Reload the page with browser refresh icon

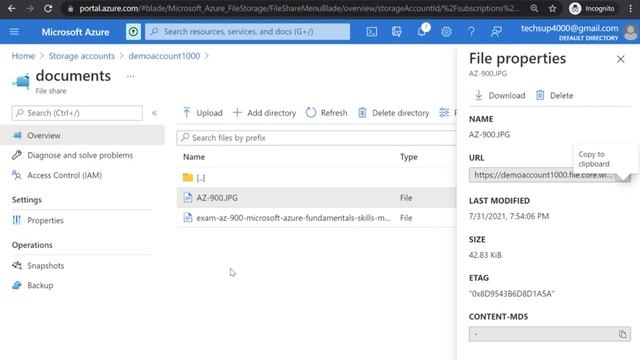click(x=48, y=9)
